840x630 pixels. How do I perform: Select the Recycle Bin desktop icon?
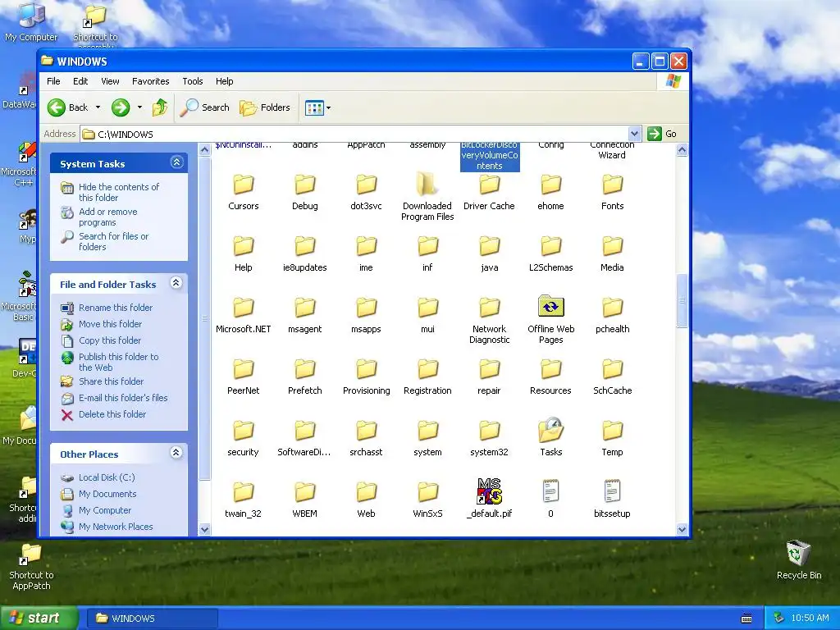[x=799, y=559]
